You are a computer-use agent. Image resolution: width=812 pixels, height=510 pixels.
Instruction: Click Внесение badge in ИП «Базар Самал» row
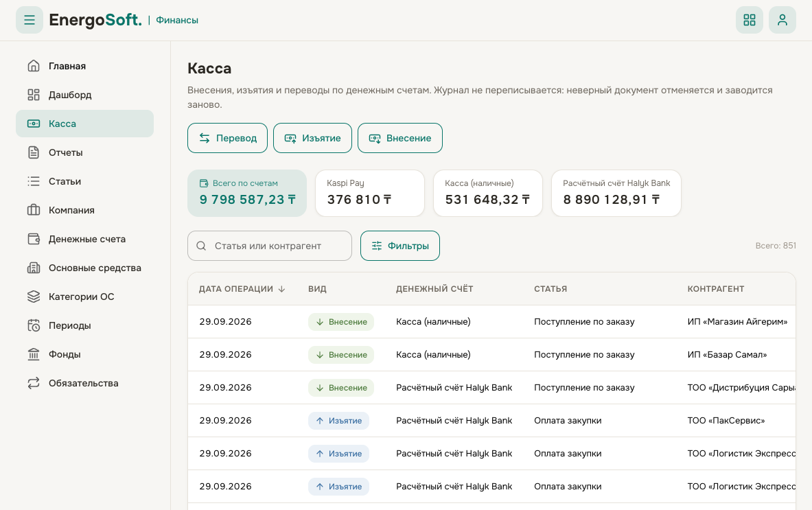click(340, 355)
